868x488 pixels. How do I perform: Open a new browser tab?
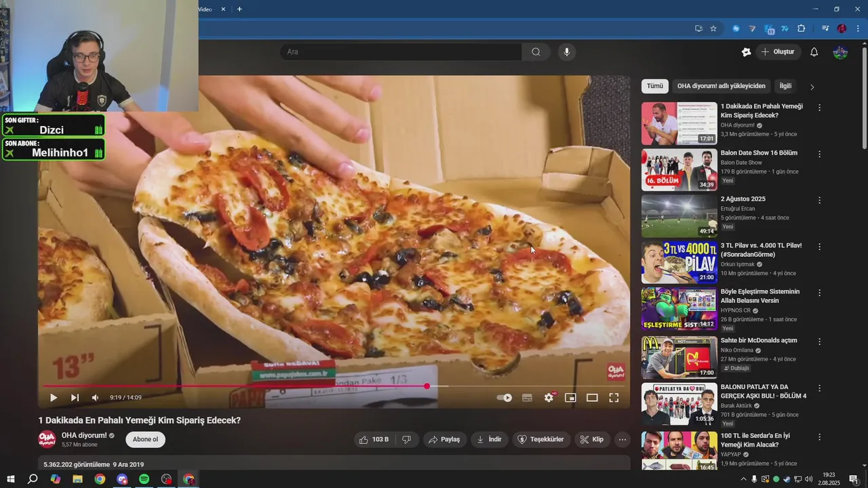[239, 9]
